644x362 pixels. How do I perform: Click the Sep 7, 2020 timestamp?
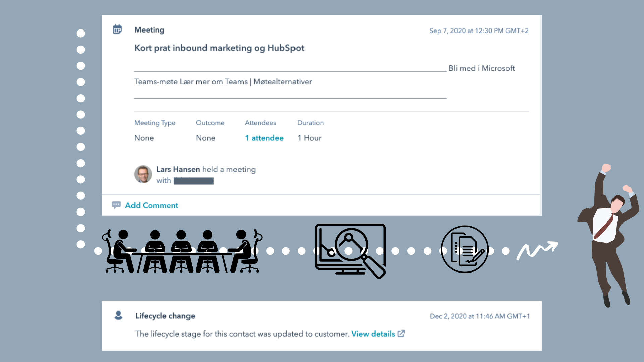[479, 31]
